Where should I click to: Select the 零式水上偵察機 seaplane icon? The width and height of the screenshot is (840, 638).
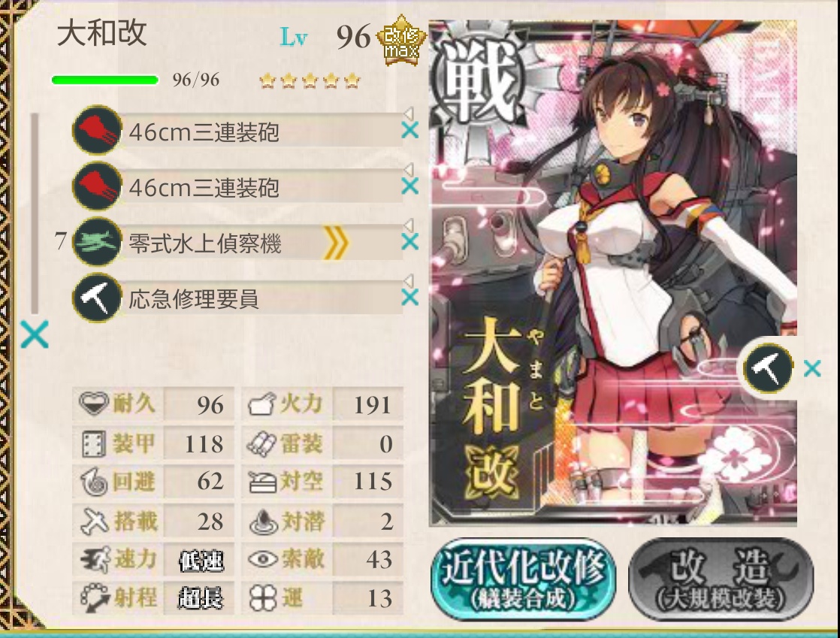pyautogui.click(x=98, y=241)
